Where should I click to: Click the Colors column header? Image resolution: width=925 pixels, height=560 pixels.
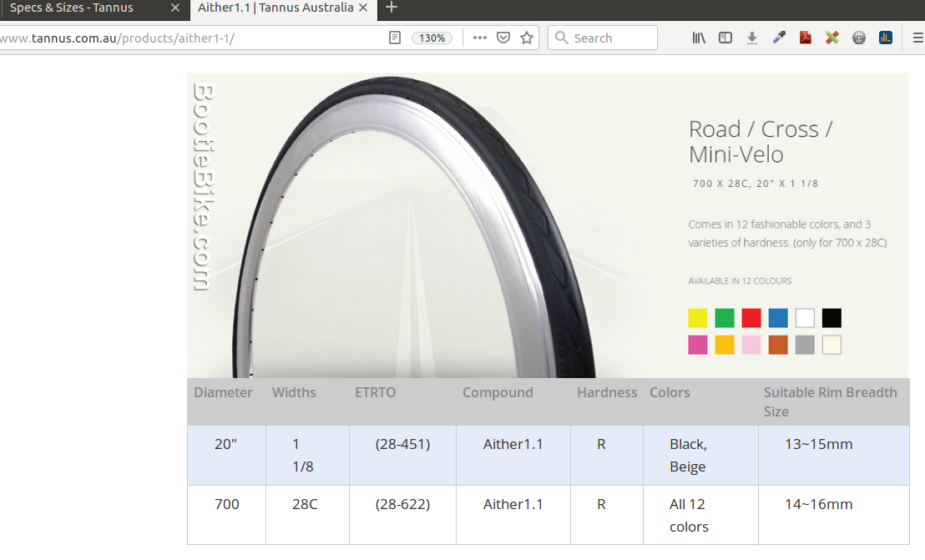(x=670, y=392)
